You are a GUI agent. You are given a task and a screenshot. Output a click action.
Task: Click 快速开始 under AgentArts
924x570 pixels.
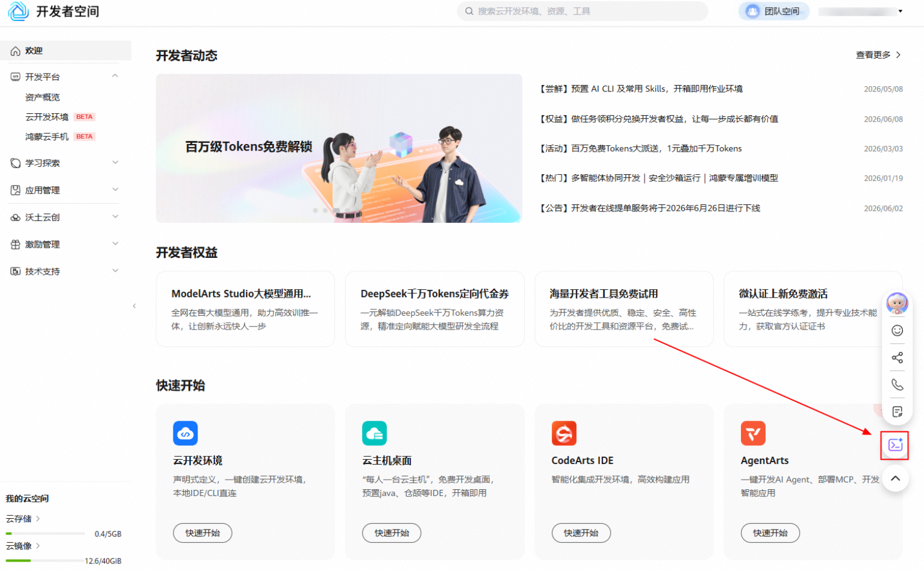(770, 533)
